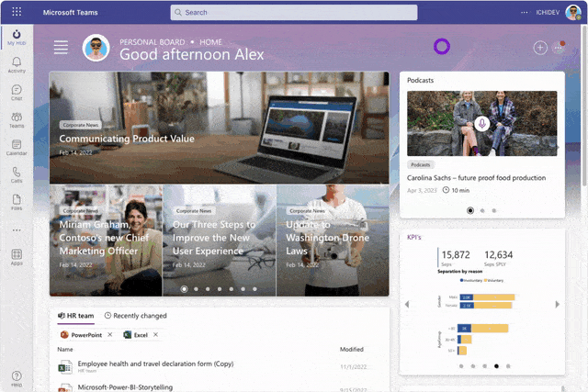Click the HOME breadcrumb

[210, 42]
